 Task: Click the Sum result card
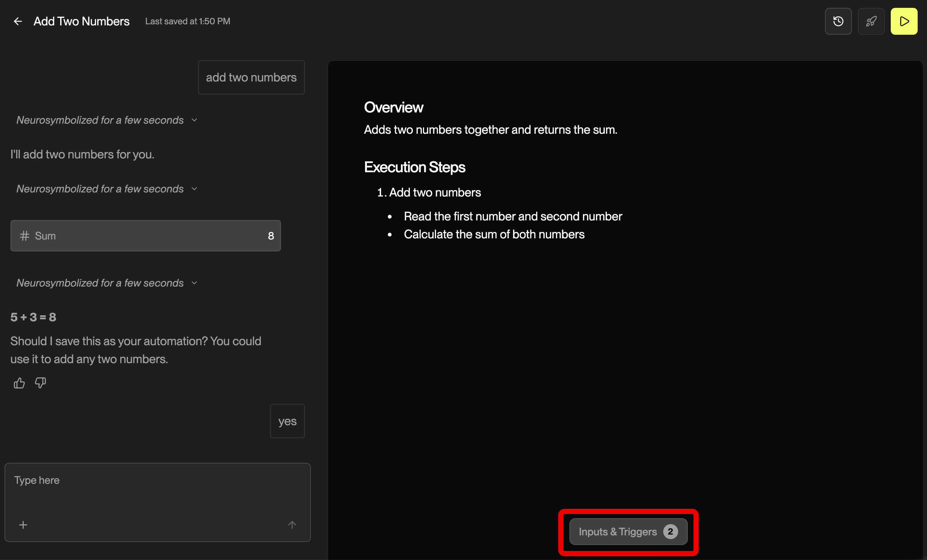pyautogui.click(x=146, y=236)
